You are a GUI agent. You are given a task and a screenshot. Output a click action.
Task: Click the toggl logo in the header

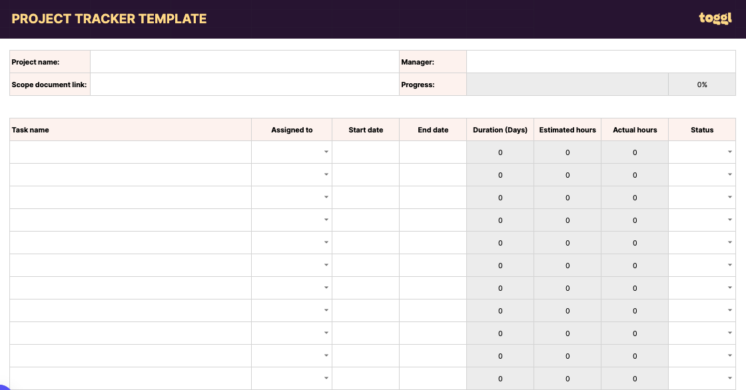pos(715,19)
